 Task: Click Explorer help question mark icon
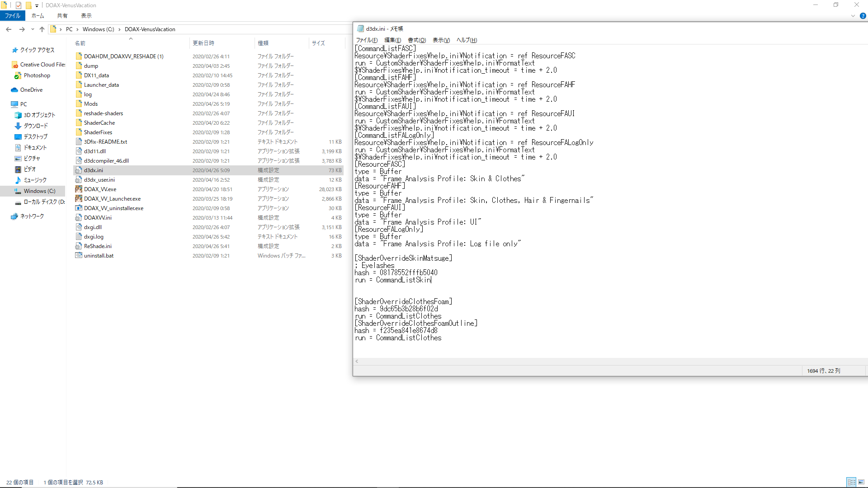click(x=863, y=16)
